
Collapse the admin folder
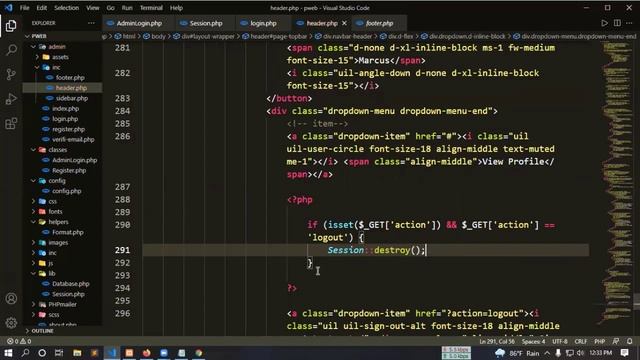[x=57, y=47]
